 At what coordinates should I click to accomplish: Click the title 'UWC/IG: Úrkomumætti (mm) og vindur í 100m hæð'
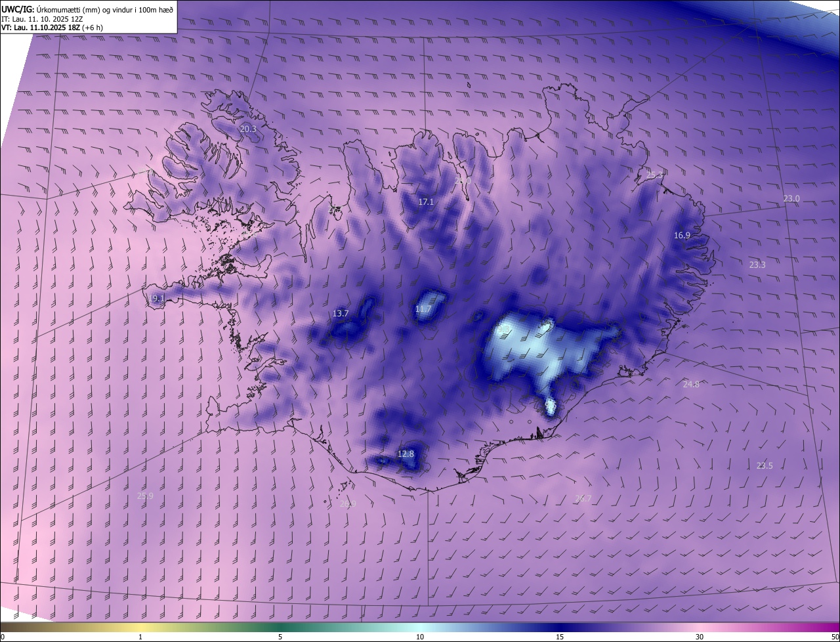click(87, 9)
